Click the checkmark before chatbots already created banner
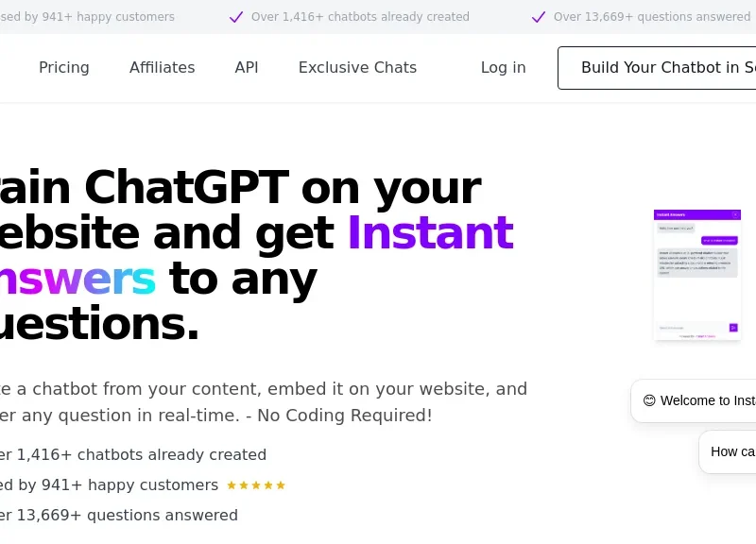The image size is (756, 544). pyautogui.click(x=235, y=17)
